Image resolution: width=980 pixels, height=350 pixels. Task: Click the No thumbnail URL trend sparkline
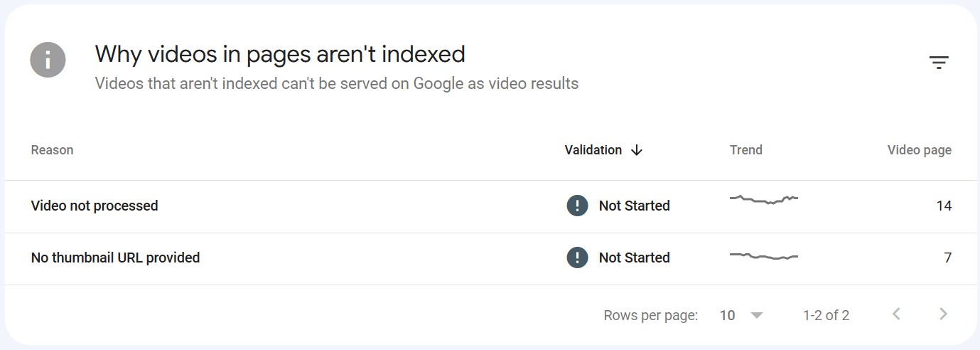(x=764, y=256)
